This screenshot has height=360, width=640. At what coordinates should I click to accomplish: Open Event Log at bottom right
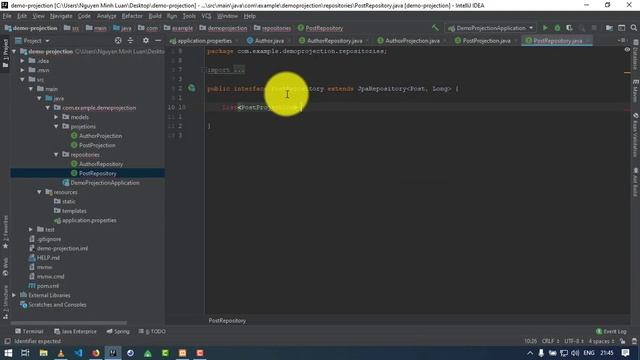[611, 331]
